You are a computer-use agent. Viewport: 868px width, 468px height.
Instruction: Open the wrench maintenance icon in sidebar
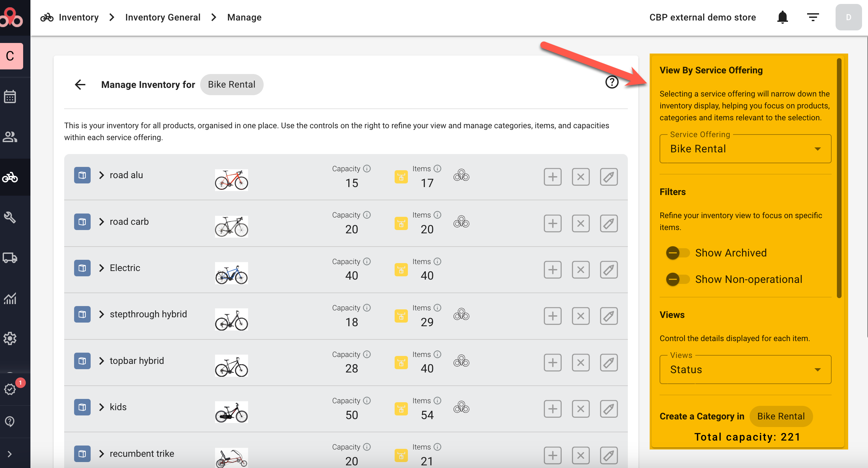coord(10,217)
